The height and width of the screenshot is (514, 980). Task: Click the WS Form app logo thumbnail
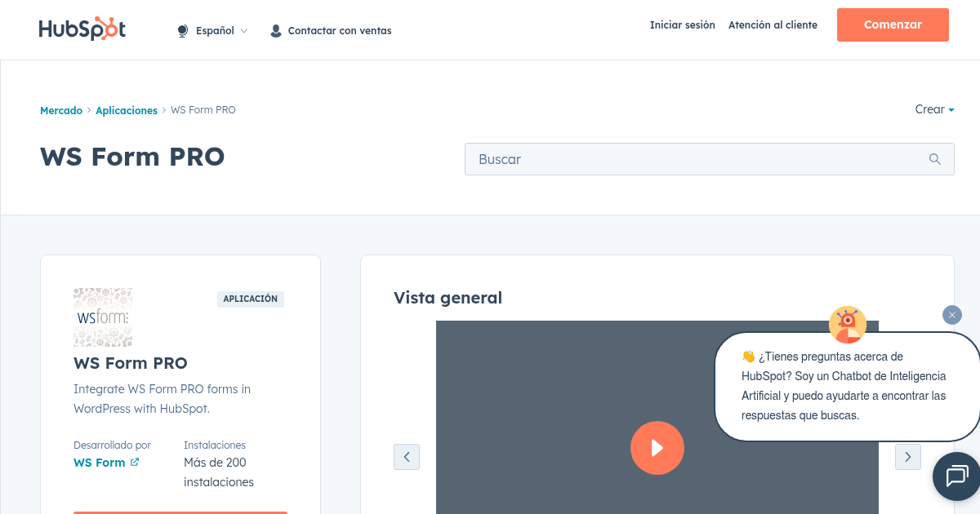[103, 317]
